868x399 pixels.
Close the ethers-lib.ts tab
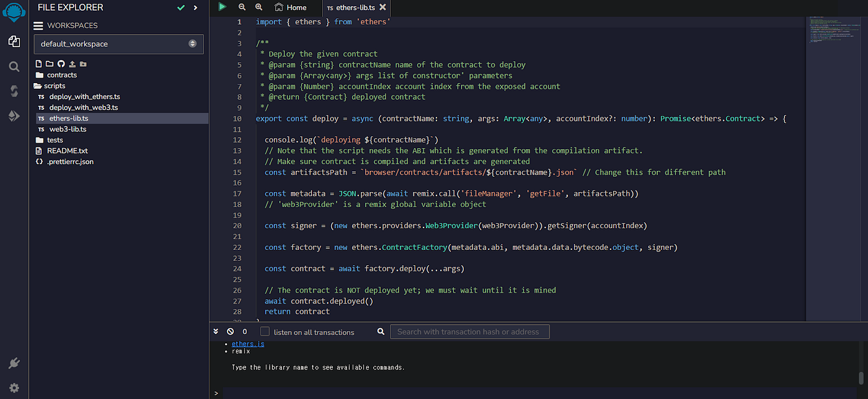pyautogui.click(x=383, y=7)
